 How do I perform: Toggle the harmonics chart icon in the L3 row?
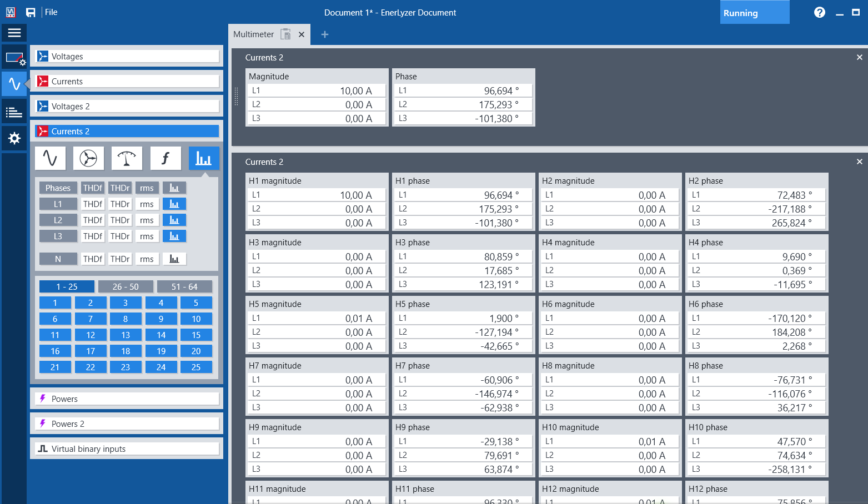(x=174, y=236)
